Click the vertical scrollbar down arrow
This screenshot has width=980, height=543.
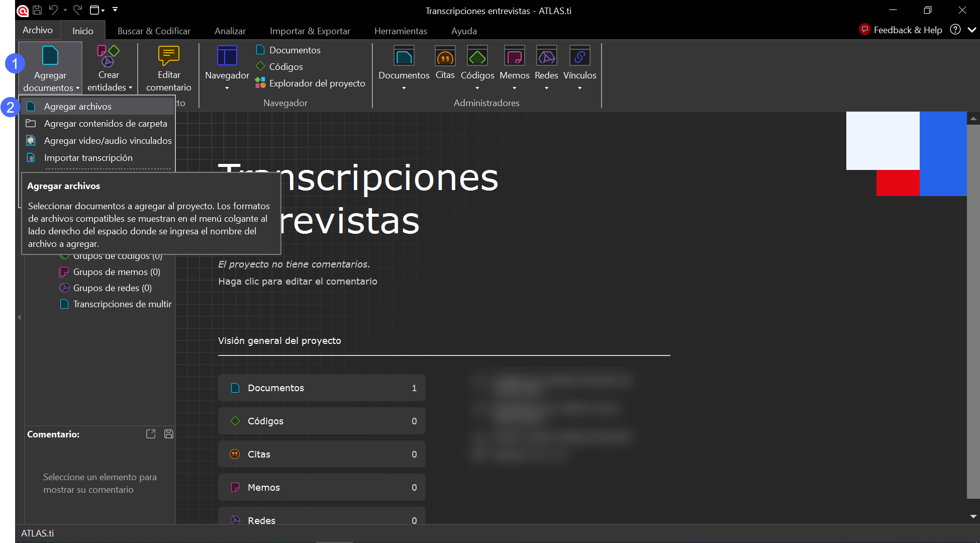click(x=973, y=516)
